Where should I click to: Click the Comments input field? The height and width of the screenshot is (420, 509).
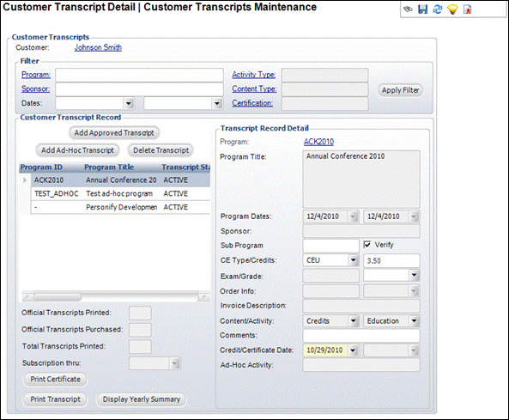[361, 336]
